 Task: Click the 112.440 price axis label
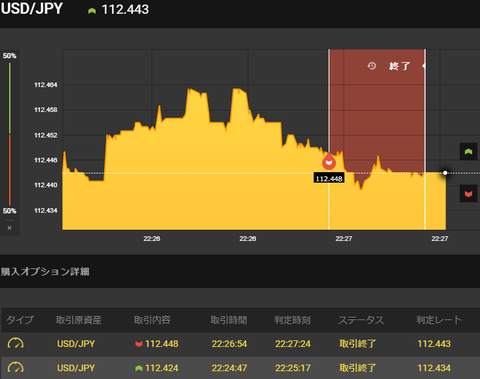pos(46,185)
